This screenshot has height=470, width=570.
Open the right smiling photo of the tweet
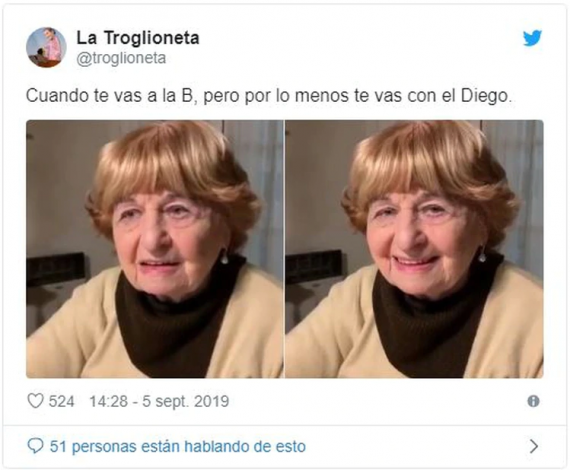414,249
